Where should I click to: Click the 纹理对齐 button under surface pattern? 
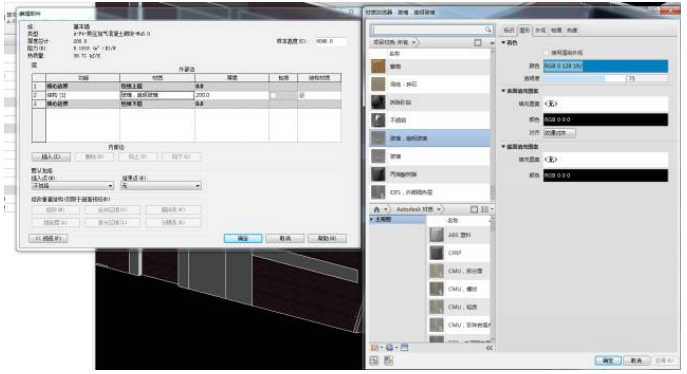[x=559, y=133]
